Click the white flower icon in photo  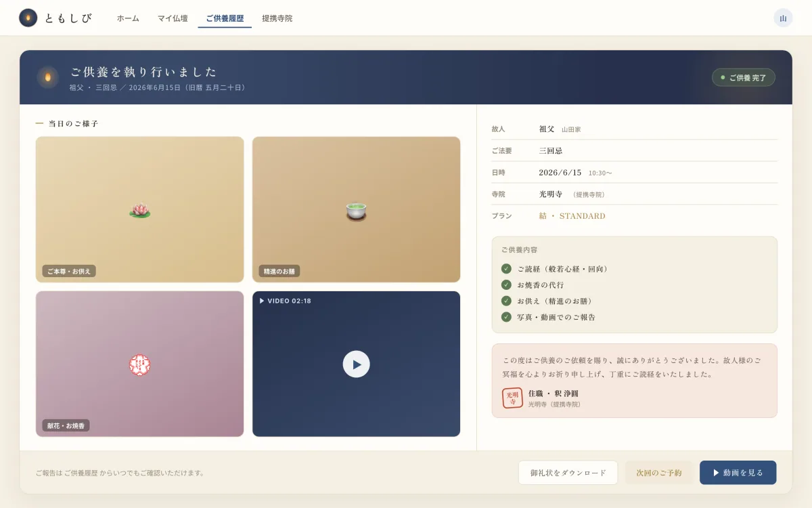pyautogui.click(x=139, y=364)
